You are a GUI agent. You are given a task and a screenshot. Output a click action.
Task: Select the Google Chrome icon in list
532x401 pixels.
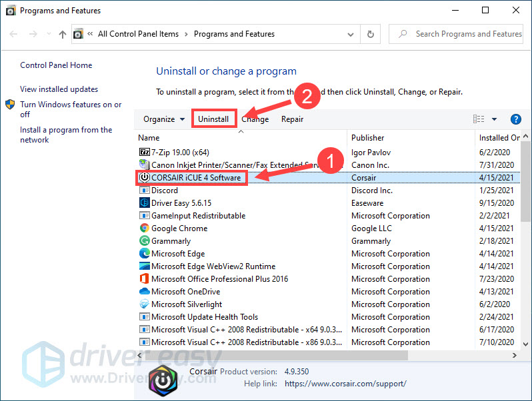(x=145, y=228)
